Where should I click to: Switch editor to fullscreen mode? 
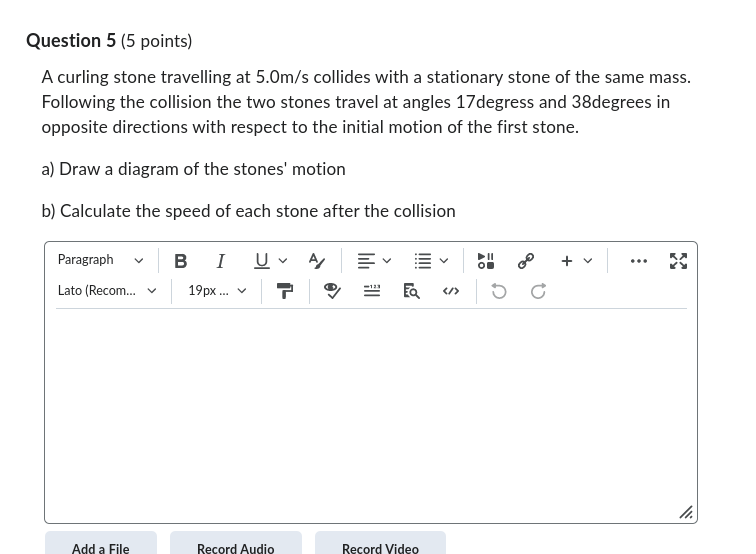click(x=678, y=261)
